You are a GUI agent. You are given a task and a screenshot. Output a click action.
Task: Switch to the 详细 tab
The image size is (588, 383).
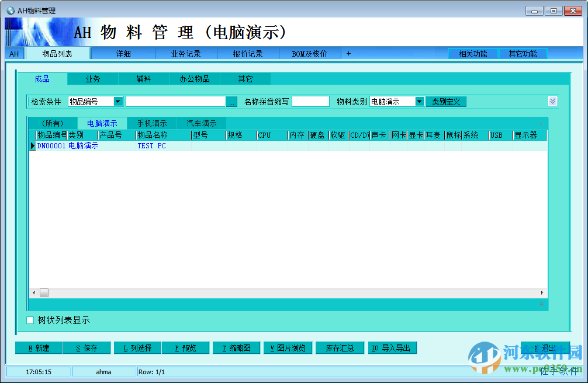click(122, 53)
